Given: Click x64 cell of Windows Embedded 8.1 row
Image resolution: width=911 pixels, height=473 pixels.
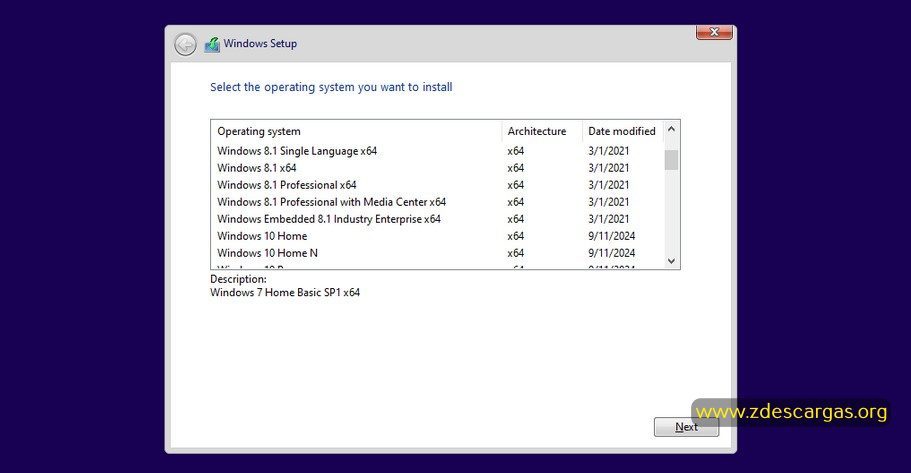Looking at the screenshot, I should [515, 219].
